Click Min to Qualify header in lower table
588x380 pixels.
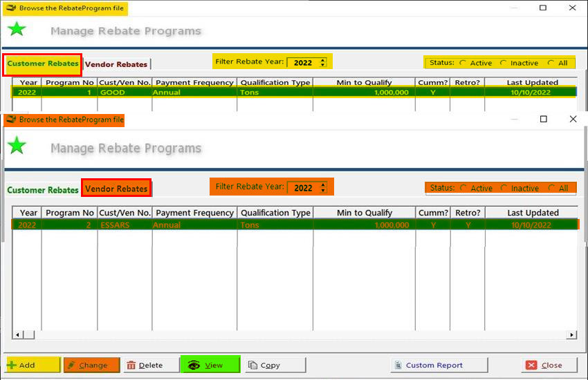[x=364, y=213]
